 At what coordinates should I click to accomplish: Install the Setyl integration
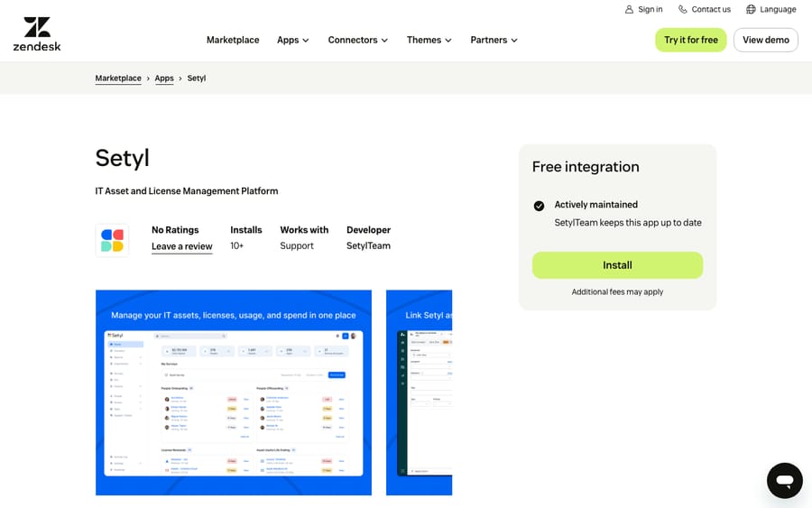tap(617, 265)
